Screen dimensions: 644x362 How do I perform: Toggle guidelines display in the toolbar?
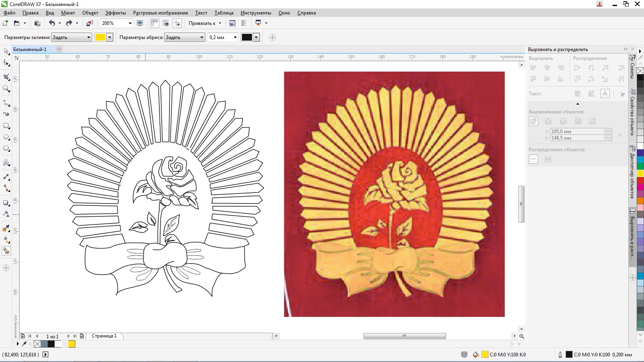coord(177,23)
